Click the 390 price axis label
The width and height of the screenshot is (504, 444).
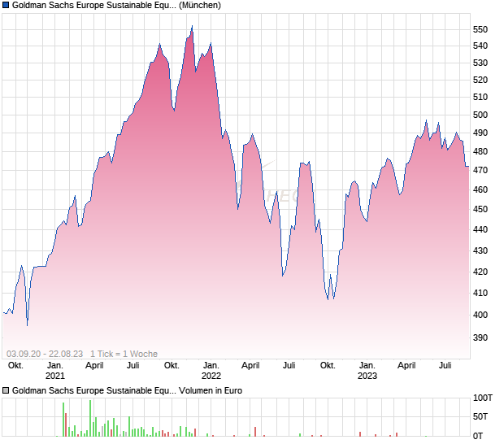click(x=480, y=338)
